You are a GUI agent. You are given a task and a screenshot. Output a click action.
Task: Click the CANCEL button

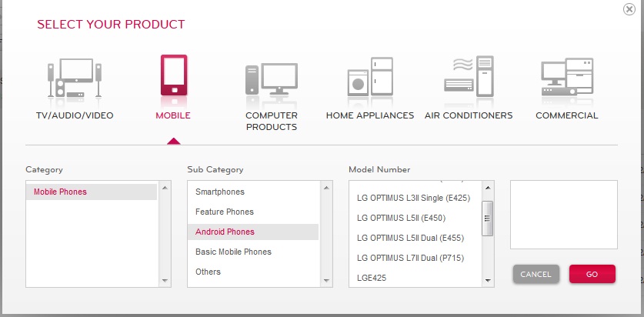pyautogui.click(x=536, y=274)
